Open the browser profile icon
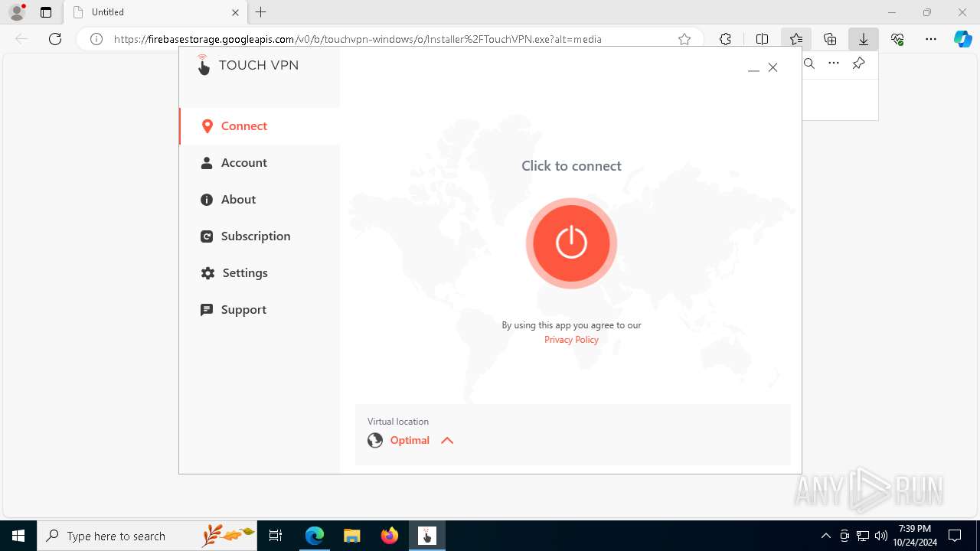Screen dimensions: 980x551 coord(17,12)
